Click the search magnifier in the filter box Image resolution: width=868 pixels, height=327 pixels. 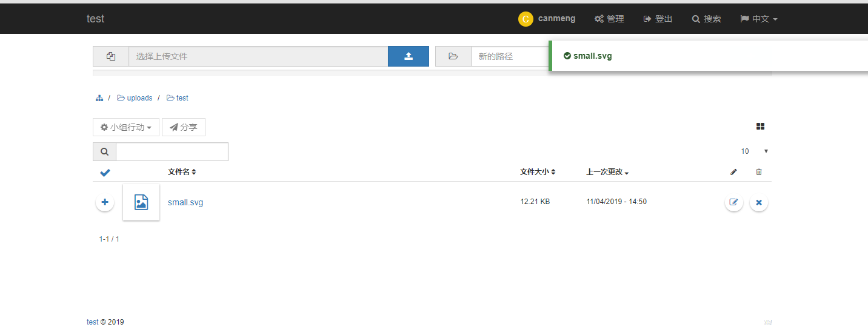tap(104, 152)
